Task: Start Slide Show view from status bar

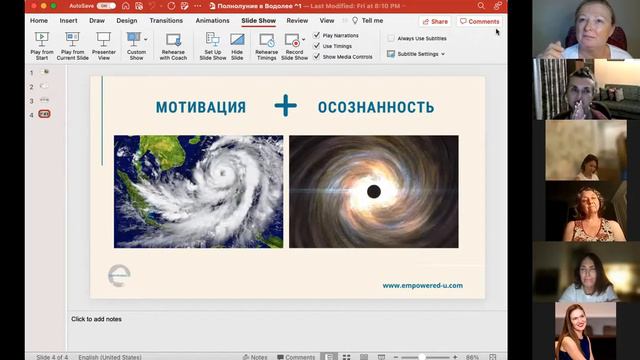Action: pyautogui.click(x=381, y=357)
